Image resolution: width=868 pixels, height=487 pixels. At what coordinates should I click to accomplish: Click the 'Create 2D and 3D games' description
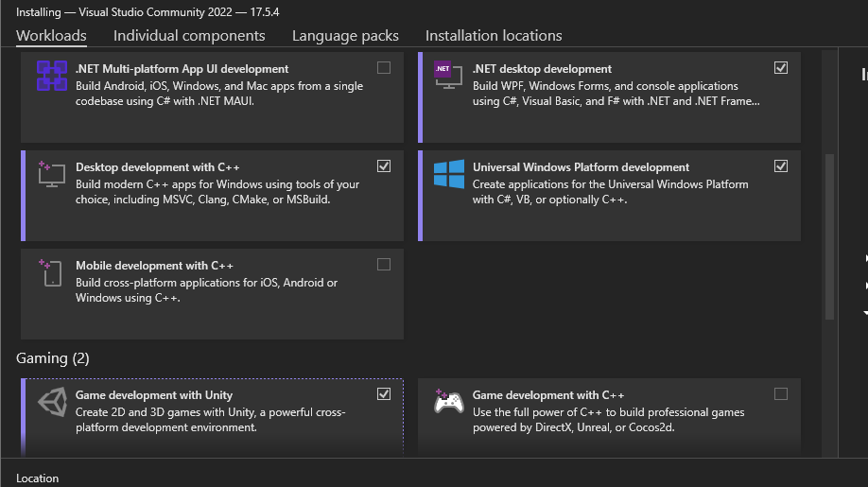point(210,420)
